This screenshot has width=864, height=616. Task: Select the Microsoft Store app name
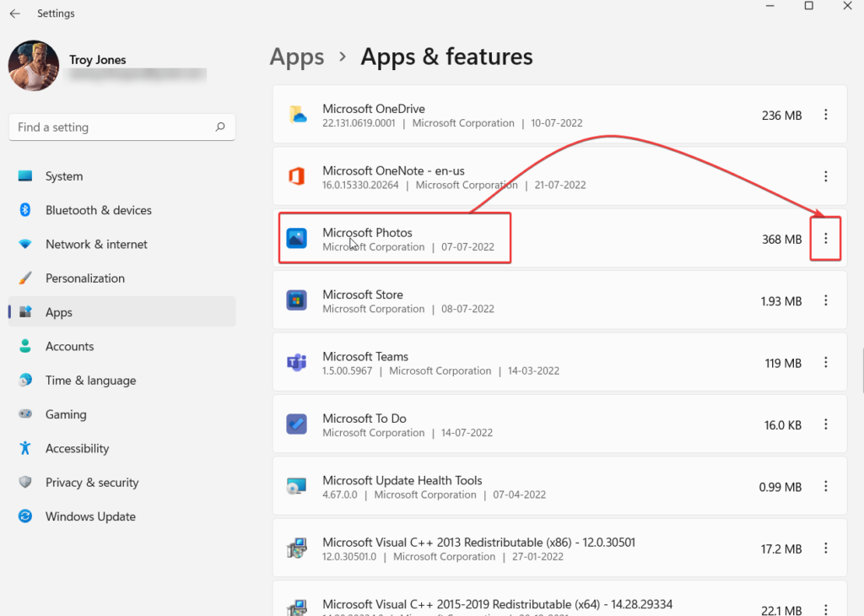tap(363, 294)
